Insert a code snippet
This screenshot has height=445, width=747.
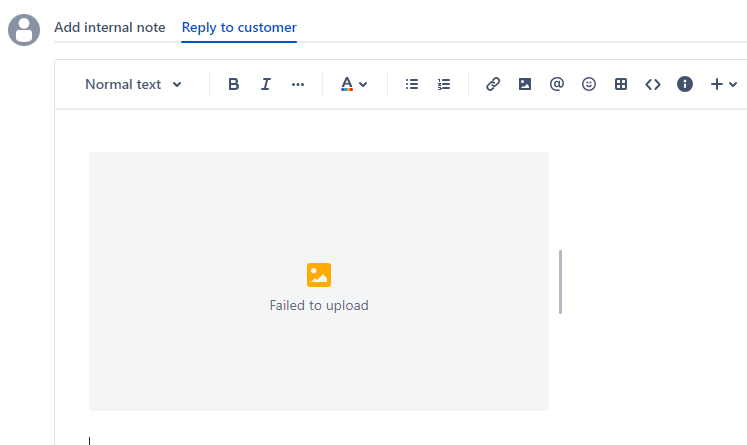pos(653,84)
